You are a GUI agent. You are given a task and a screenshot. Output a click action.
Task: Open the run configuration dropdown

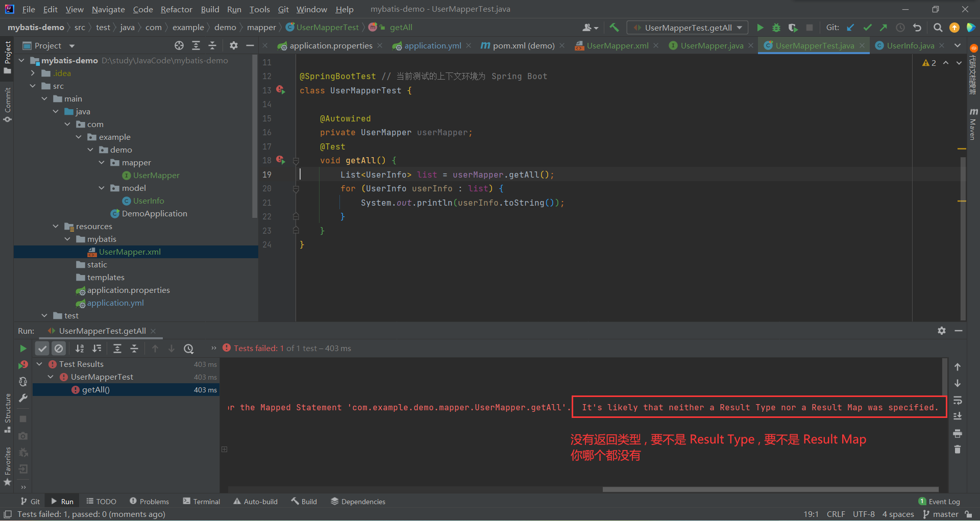[x=688, y=28]
